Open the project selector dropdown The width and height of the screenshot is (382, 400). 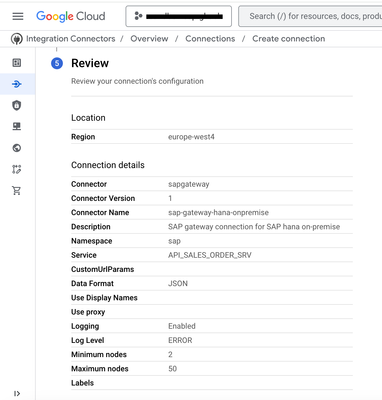pyautogui.click(x=178, y=16)
